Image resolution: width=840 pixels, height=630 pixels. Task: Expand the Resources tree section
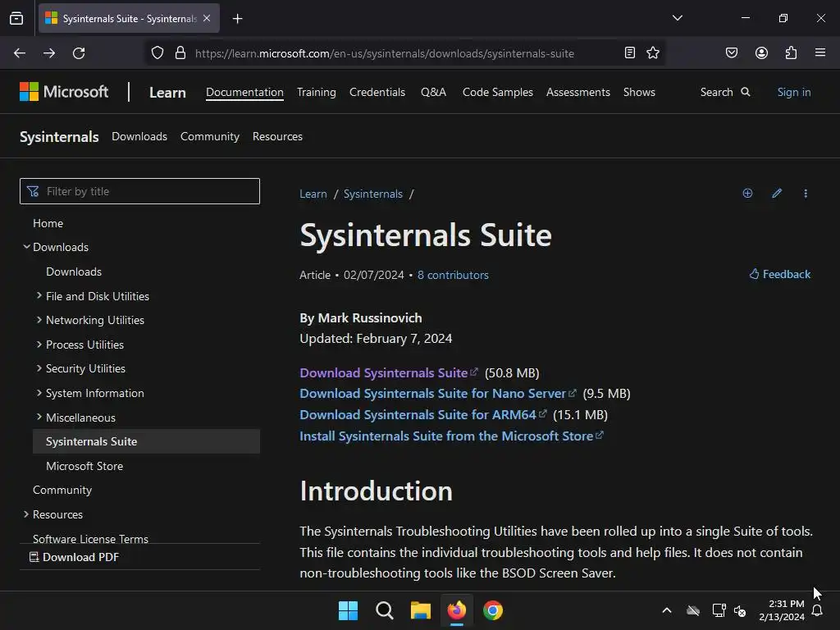click(26, 514)
